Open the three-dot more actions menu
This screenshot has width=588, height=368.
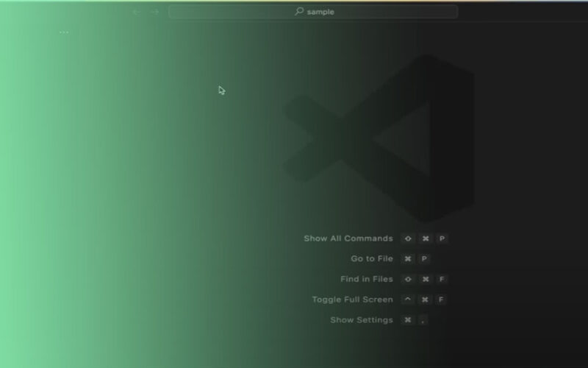point(64,32)
